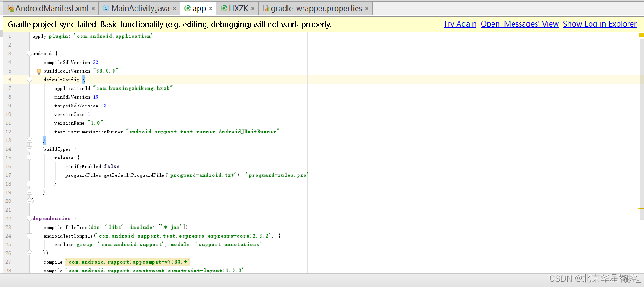
Task: Click the Gradle icon on the HXZK tab
Action: [x=223, y=8]
